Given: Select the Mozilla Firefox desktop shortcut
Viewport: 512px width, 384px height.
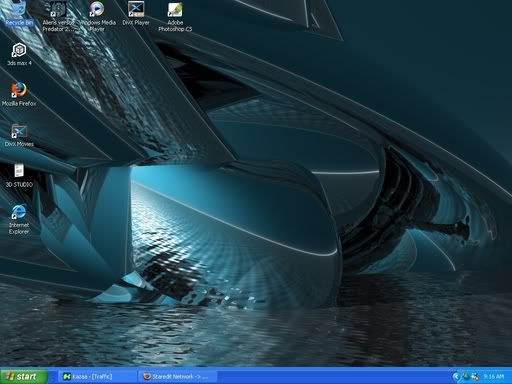Looking at the screenshot, I should tap(19, 94).
